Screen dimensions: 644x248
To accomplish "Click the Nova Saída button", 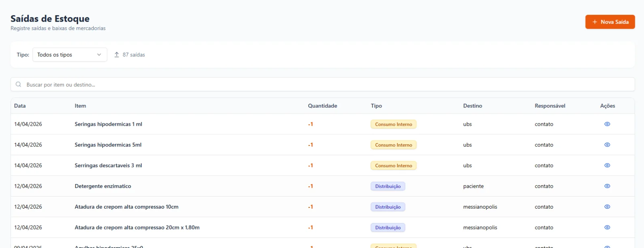I will click(610, 22).
